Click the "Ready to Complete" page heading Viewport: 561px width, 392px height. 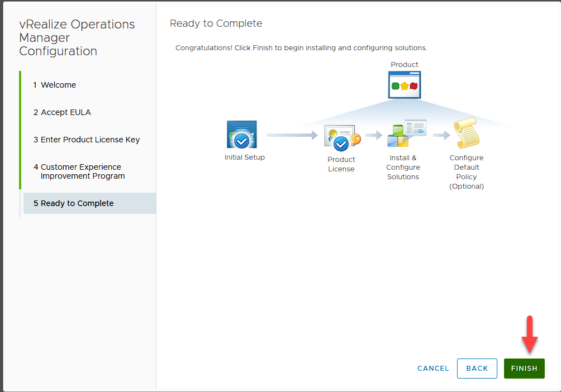coord(216,23)
